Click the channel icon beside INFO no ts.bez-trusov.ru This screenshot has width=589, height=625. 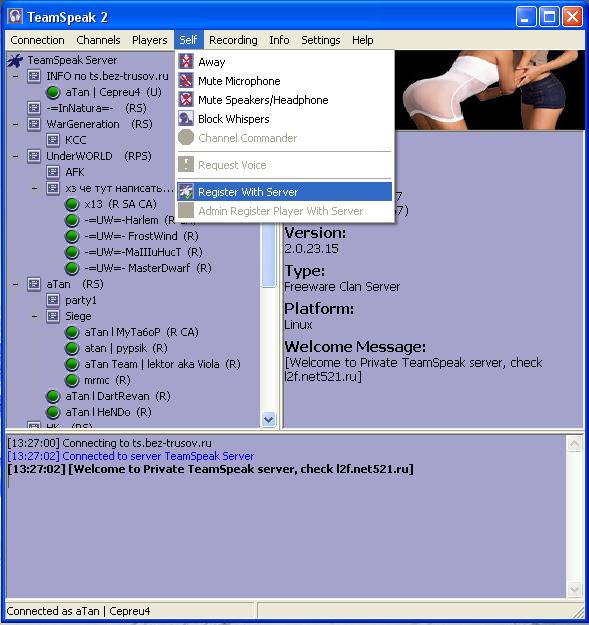click(x=34, y=76)
